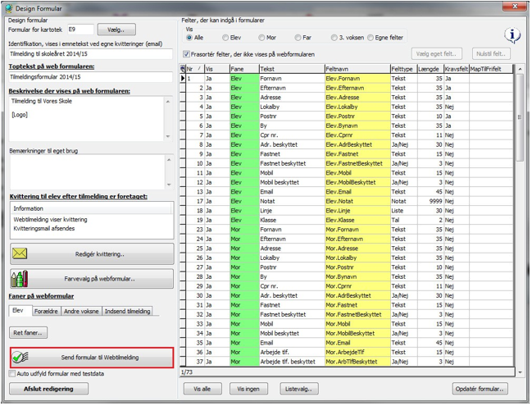Select the Far radio button
This screenshot has height=406, width=532.
[298, 38]
